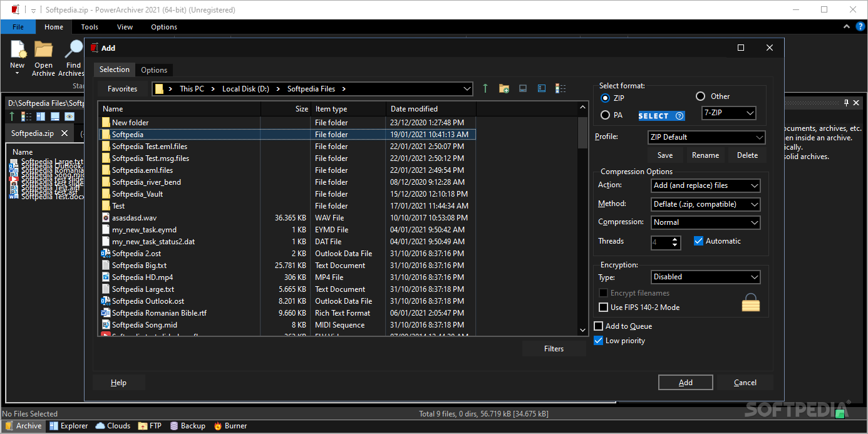
Task: Click the padlock encryption icon
Action: tap(750, 302)
